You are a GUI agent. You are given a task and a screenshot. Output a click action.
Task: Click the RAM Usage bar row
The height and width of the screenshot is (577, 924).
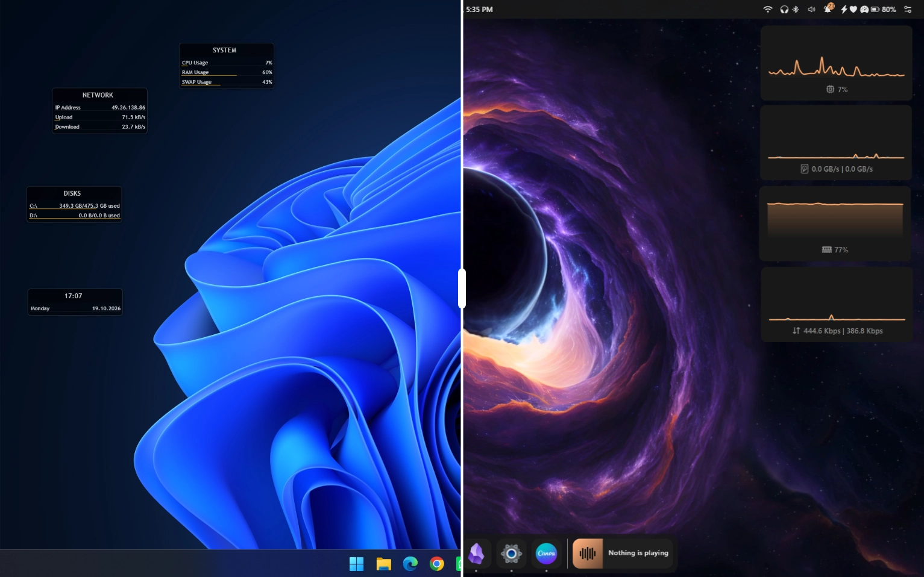pos(227,72)
